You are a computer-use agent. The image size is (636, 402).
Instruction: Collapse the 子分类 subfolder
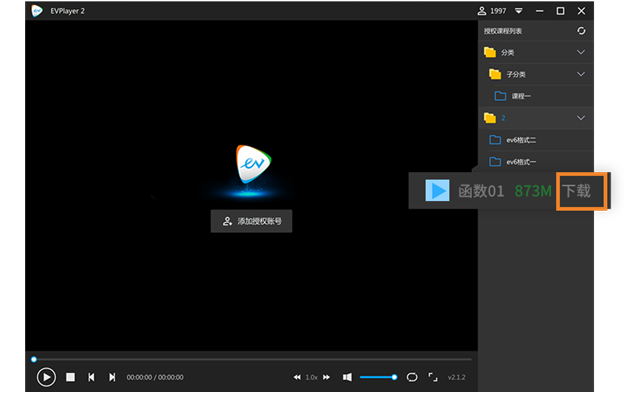(581, 74)
